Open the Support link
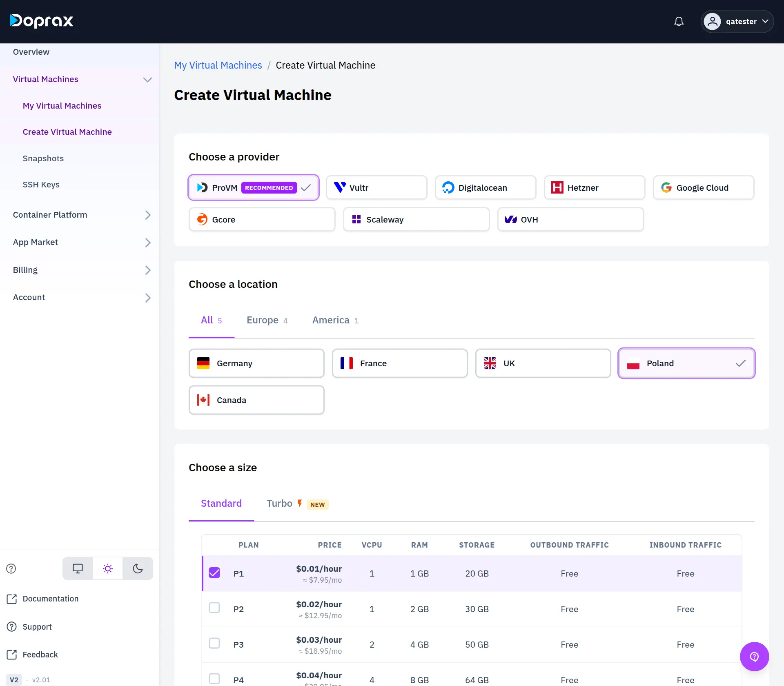784x686 pixels. [x=37, y=627]
